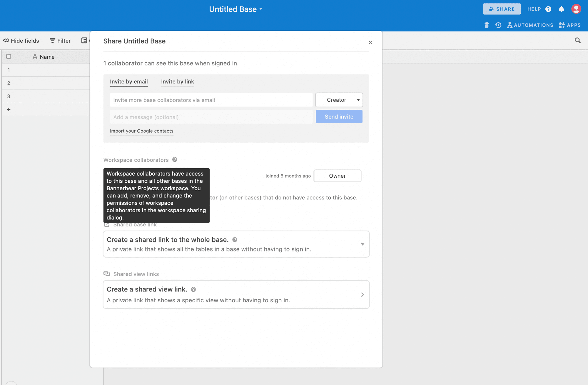Toggle the select-all checkbox in table header

9,56
